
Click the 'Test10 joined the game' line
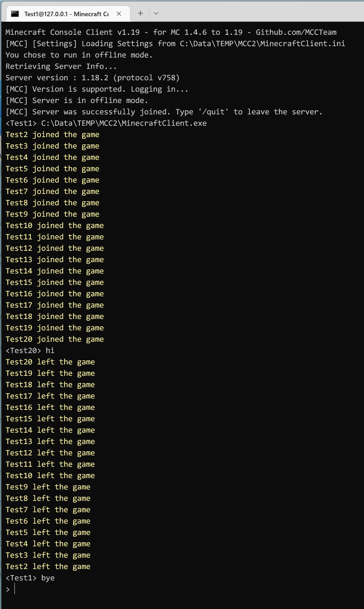tap(55, 225)
